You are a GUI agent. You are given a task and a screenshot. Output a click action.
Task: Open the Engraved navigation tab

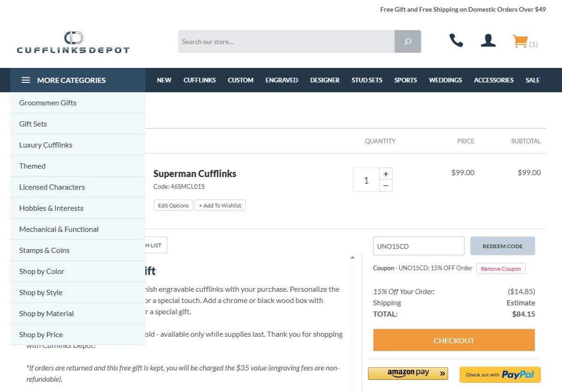click(281, 80)
